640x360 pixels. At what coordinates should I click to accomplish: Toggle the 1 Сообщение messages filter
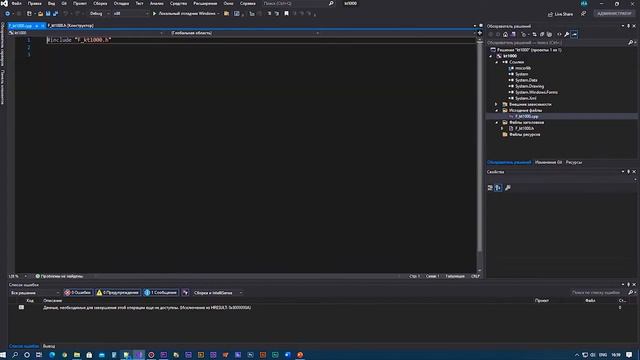point(160,293)
